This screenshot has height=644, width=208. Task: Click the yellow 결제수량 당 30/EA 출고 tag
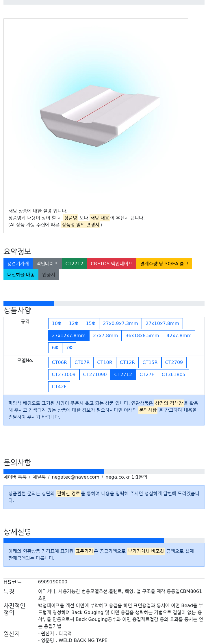click(x=164, y=264)
